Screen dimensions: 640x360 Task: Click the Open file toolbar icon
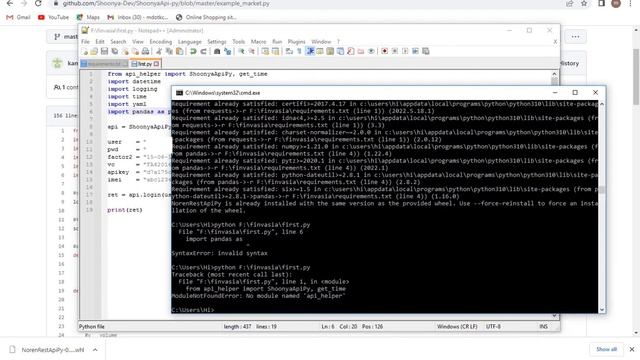[x=94, y=51]
